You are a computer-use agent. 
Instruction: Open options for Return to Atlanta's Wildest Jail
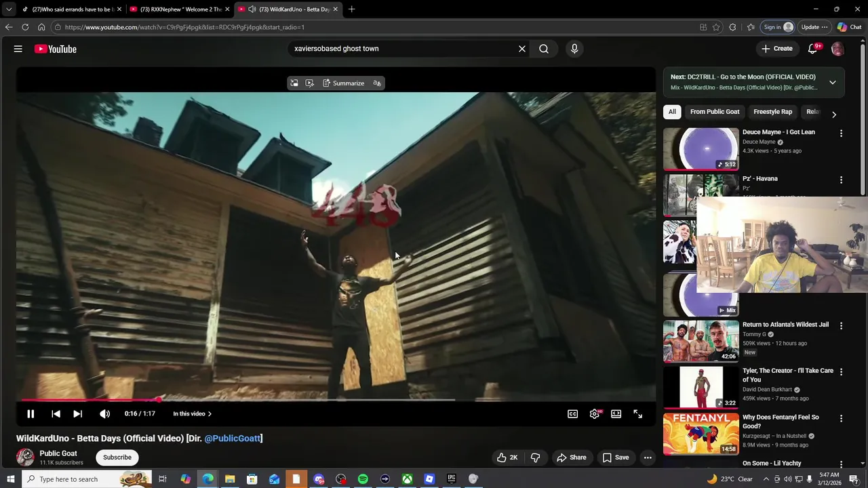(841, 326)
